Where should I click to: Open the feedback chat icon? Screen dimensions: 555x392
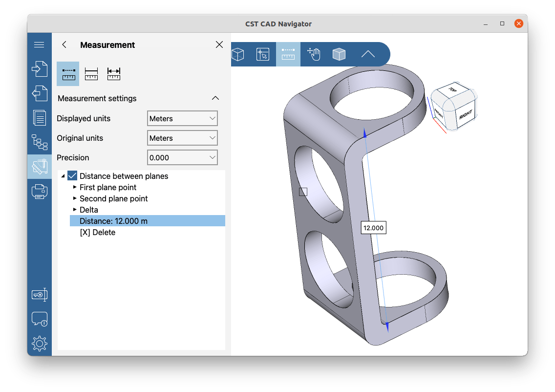coord(39,319)
